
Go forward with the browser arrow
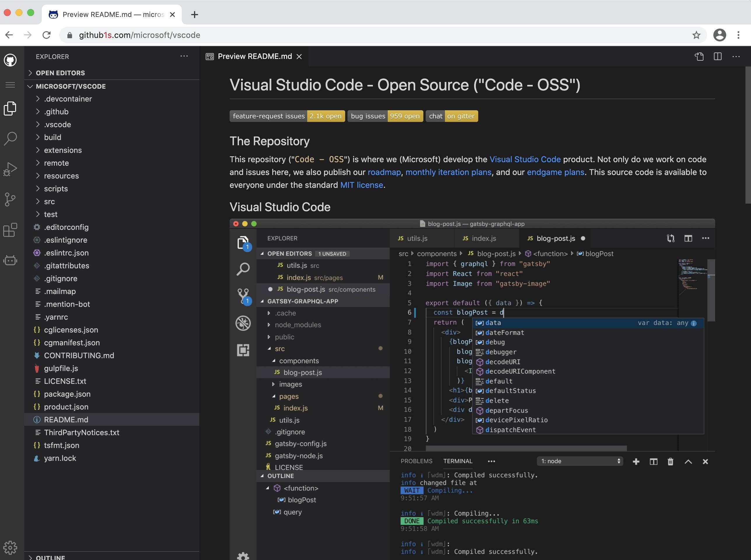(28, 35)
